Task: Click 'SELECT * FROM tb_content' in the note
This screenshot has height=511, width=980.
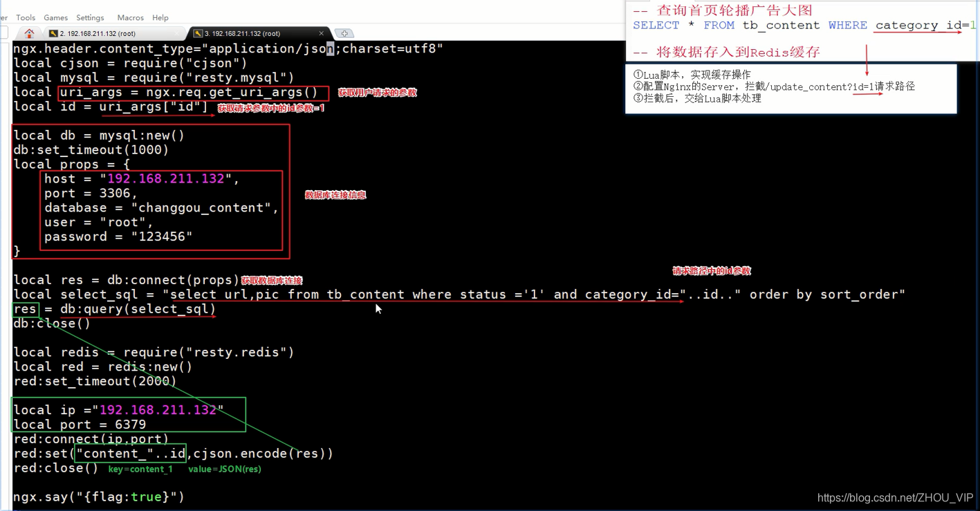Action: click(726, 26)
